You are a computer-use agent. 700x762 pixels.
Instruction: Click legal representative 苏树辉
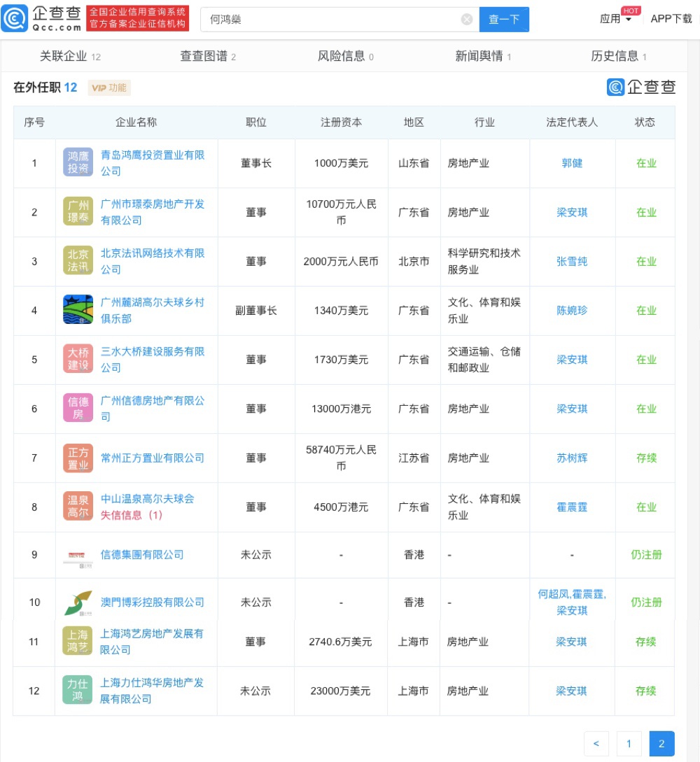tap(572, 458)
